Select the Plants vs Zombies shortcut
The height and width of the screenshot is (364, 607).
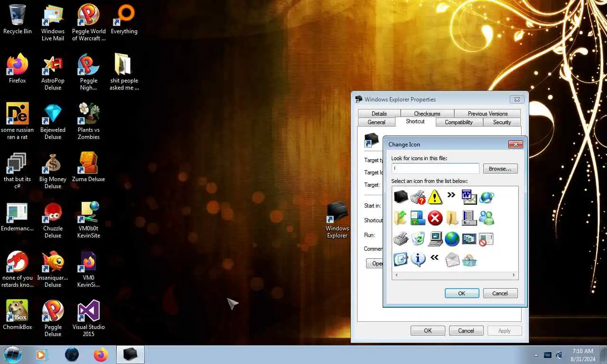tap(89, 121)
